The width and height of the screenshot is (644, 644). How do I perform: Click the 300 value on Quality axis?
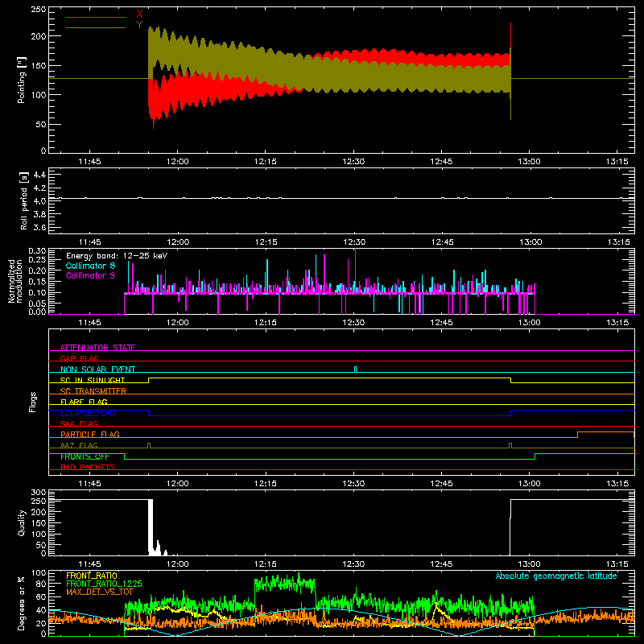click(x=38, y=493)
